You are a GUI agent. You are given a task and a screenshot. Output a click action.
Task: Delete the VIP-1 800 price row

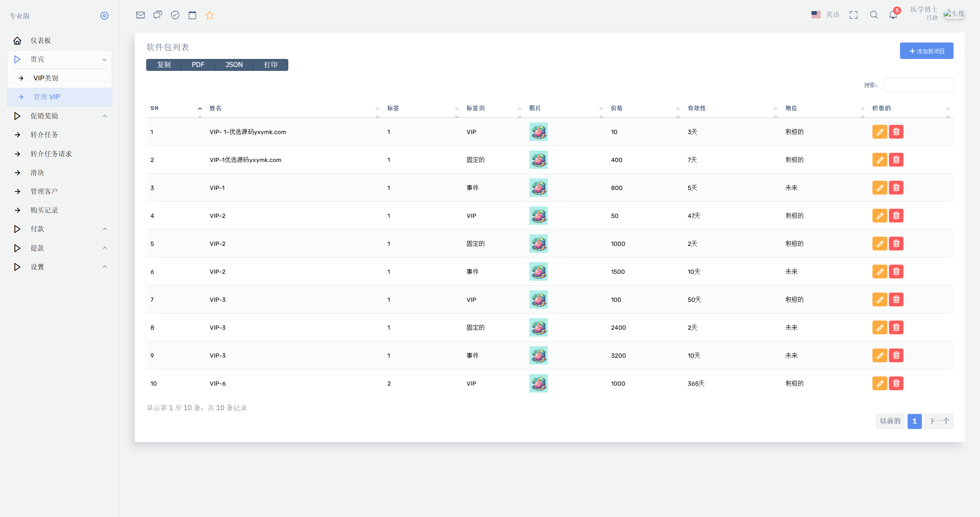(896, 188)
